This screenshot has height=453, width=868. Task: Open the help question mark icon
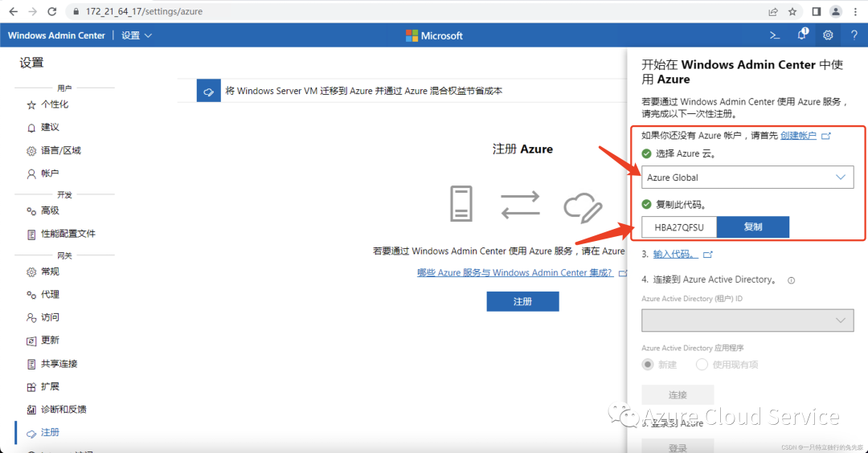tap(854, 35)
